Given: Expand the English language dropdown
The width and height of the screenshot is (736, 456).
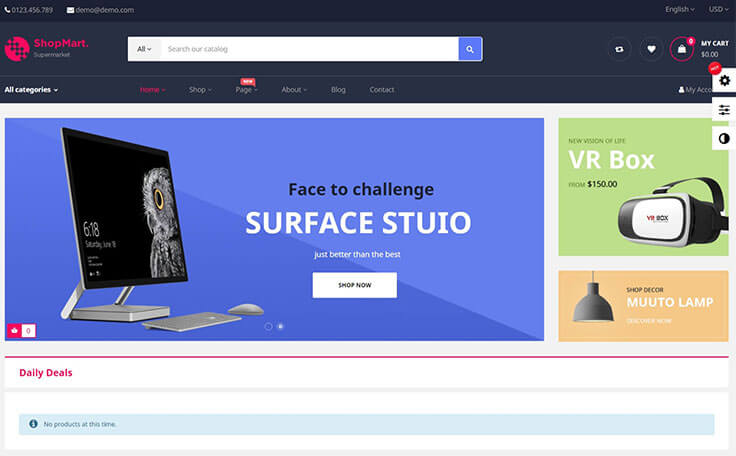Looking at the screenshot, I should (x=681, y=9).
